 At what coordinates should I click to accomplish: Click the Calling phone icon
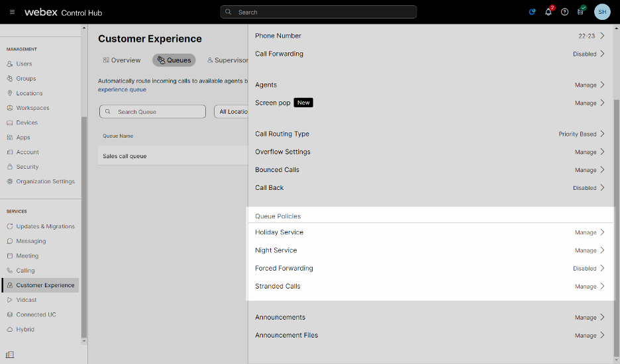pyautogui.click(x=10, y=270)
